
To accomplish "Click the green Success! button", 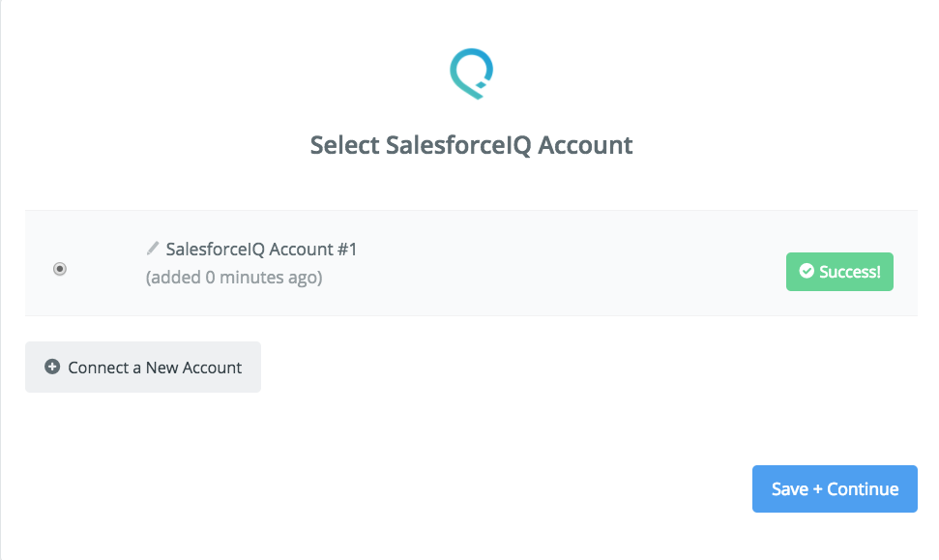I will [839, 272].
